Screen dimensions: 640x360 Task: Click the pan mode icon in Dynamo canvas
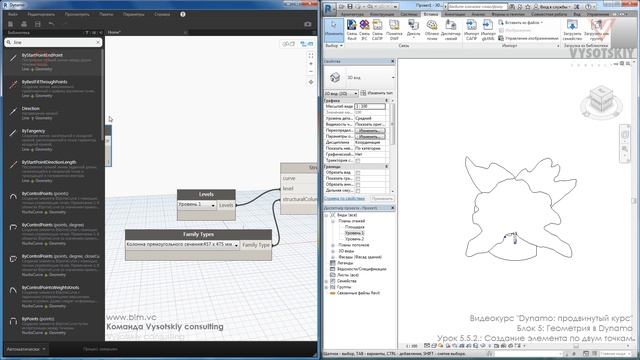coord(311,82)
